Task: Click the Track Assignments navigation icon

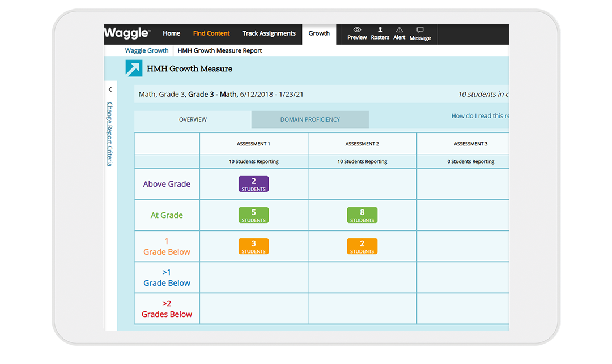Action: pos(269,33)
